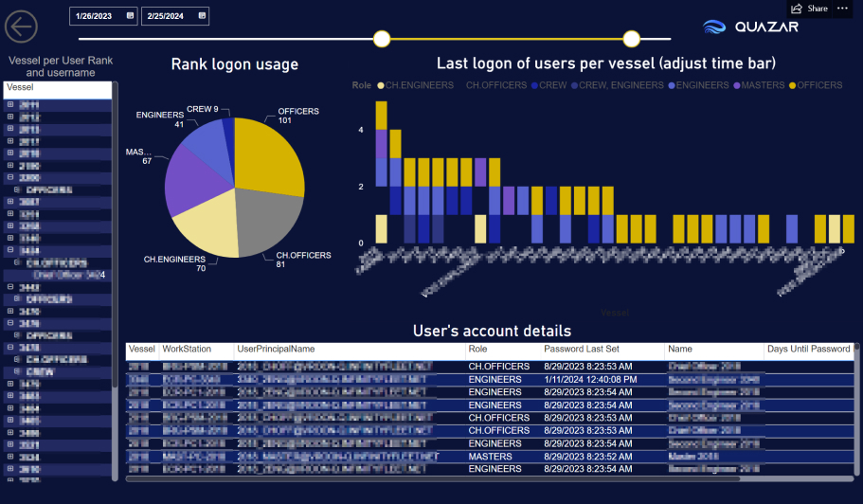The width and height of the screenshot is (863, 504).
Task: Expand the last vessel in tree list
Action: pos(10,469)
